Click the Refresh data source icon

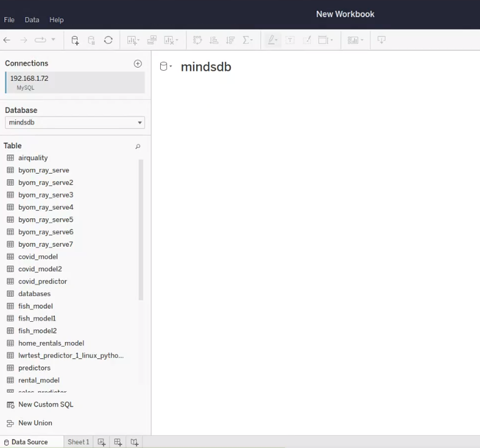click(x=108, y=40)
